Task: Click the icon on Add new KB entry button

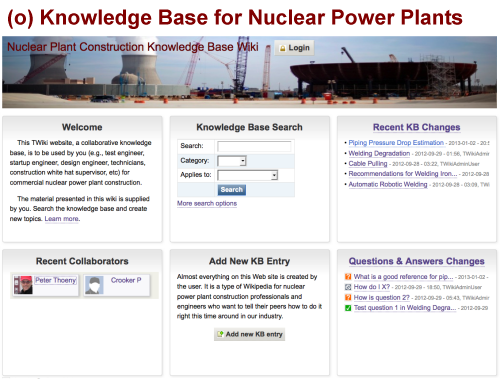Action: 220,334
